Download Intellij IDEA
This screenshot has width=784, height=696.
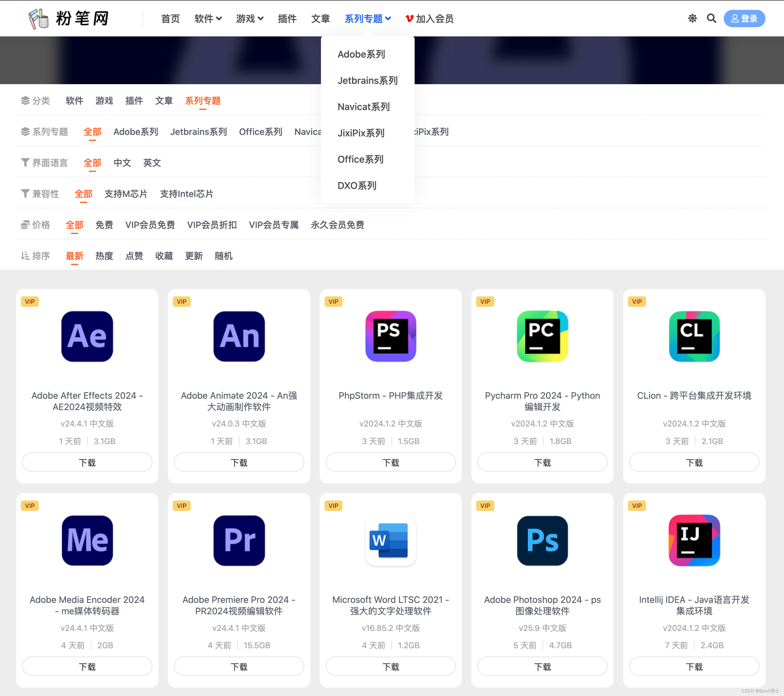point(694,666)
